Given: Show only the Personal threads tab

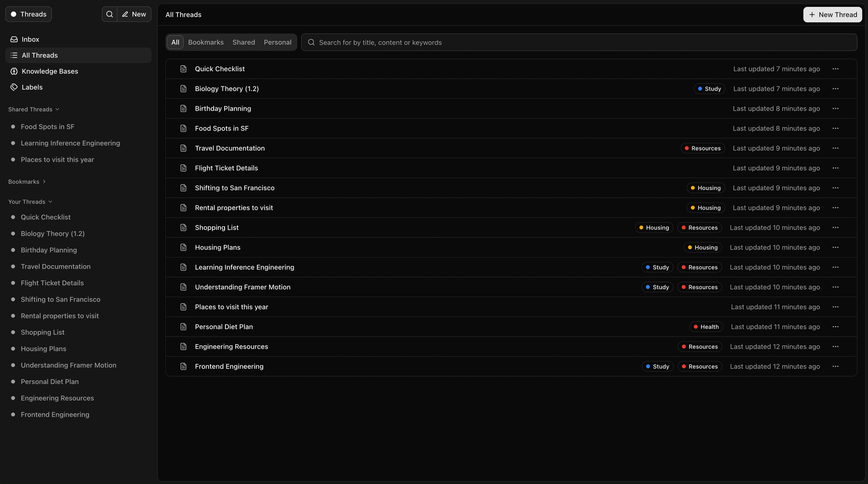Looking at the screenshot, I should 278,42.
